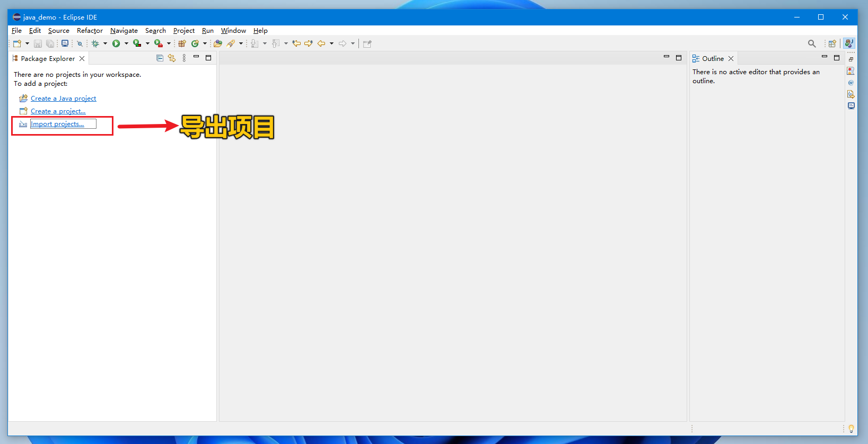Toggle Link with Editor in Package Explorer
The image size is (868, 444).
tap(172, 58)
